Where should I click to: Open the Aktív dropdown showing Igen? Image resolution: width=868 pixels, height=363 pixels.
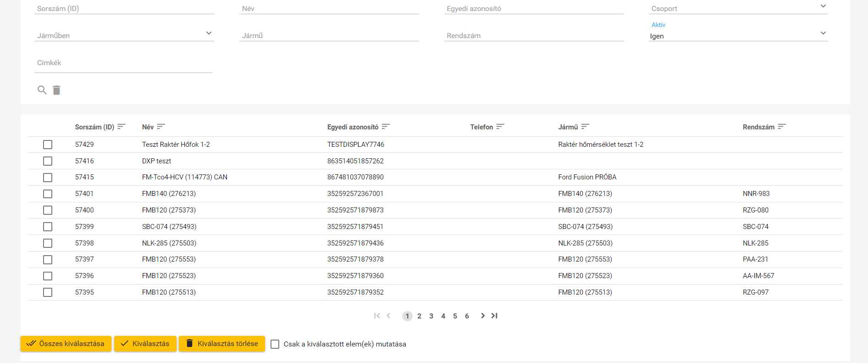(x=823, y=34)
